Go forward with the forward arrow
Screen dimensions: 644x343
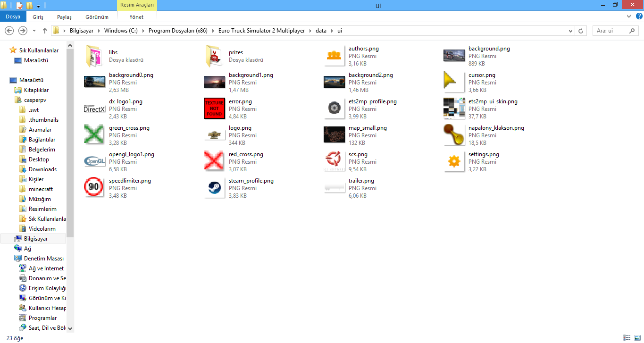click(x=23, y=31)
